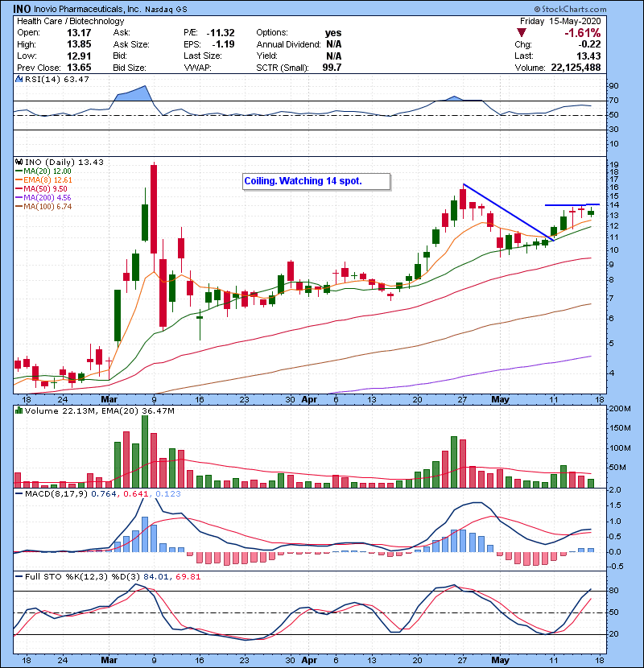Click the MACD histogram value 0.123
This screenshot has width=644, height=668.
tap(168, 494)
